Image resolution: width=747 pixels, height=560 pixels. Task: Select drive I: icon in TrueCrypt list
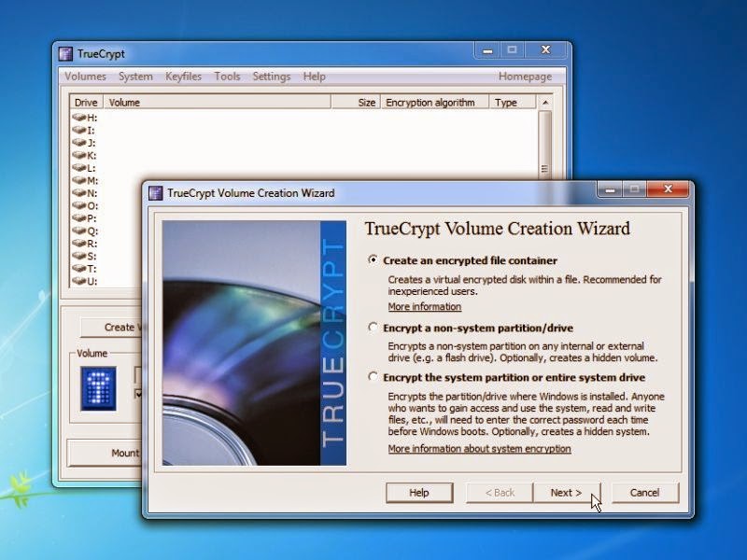point(79,130)
